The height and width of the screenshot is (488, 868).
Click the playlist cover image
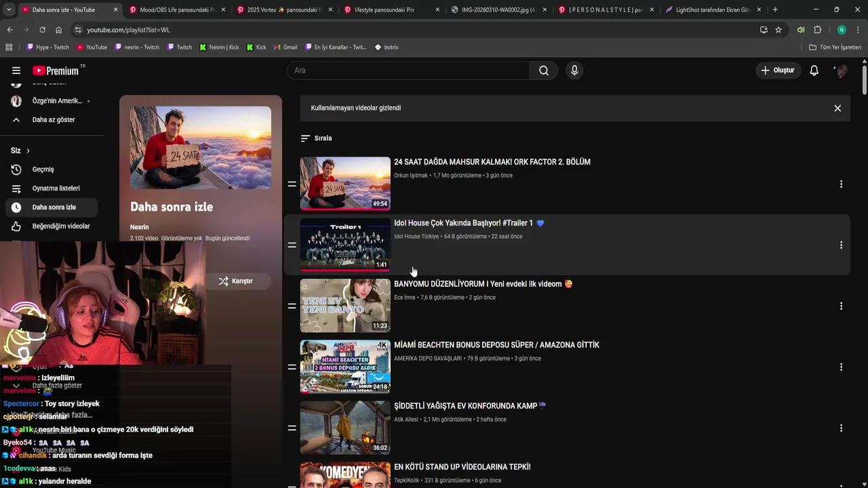pyautogui.click(x=201, y=148)
